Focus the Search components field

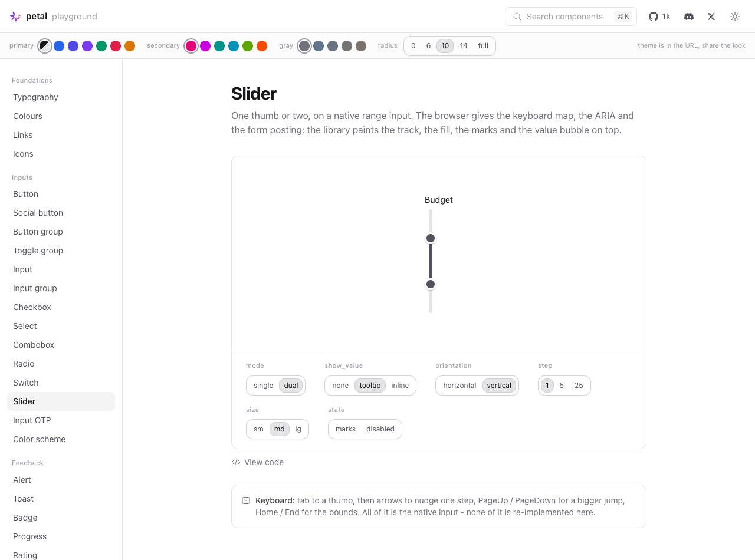[x=571, y=17]
